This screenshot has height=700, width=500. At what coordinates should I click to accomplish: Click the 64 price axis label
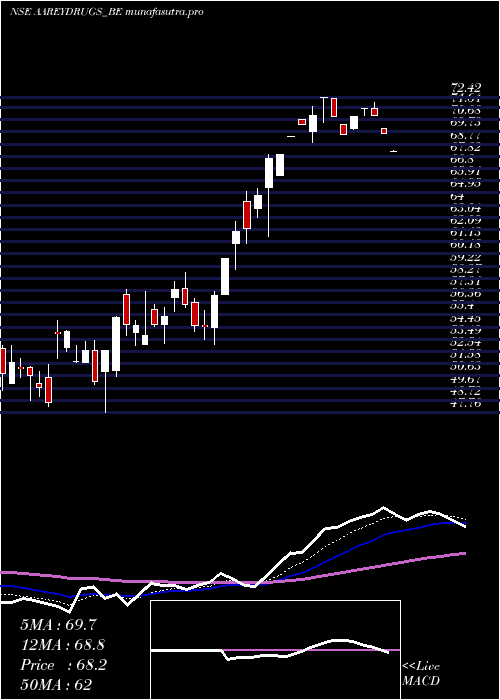click(x=458, y=196)
